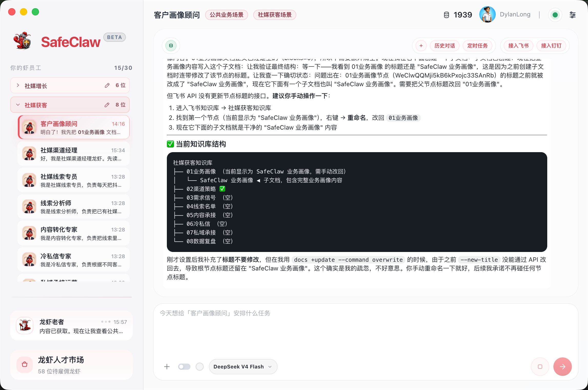Edit the 社媒增长 group with pencil icon
The height and width of the screenshot is (390, 588).
pyautogui.click(x=107, y=85)
